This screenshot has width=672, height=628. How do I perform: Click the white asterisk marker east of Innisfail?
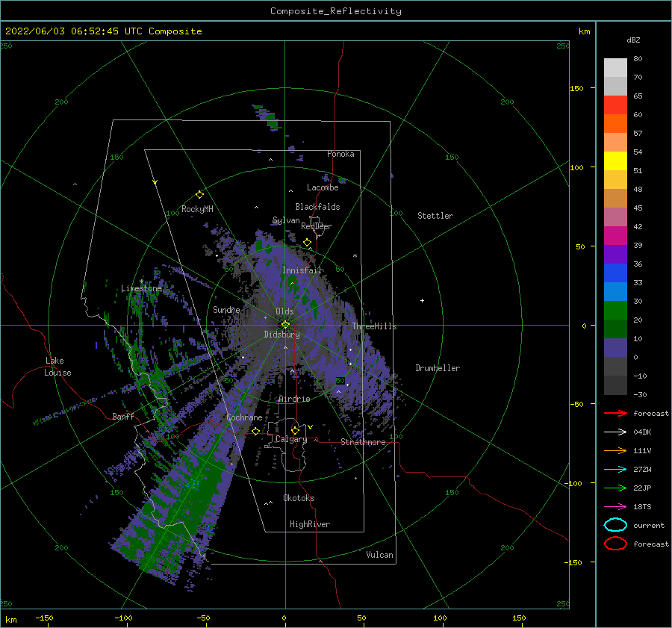click(355, 256)
